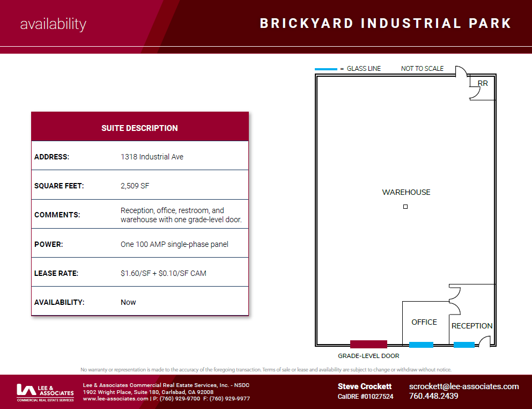Image resolution: width=532 pixels, height=409 pixels.
Task: Click the 760.448.2439 phone number
Action: pos(433,397)
